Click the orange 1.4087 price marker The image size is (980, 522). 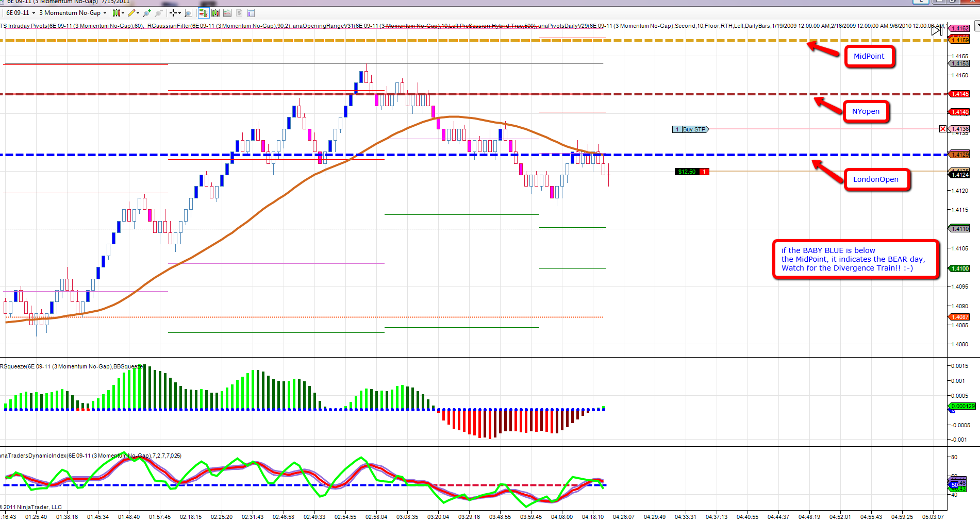pyautogui.click(x=959, y=317)
